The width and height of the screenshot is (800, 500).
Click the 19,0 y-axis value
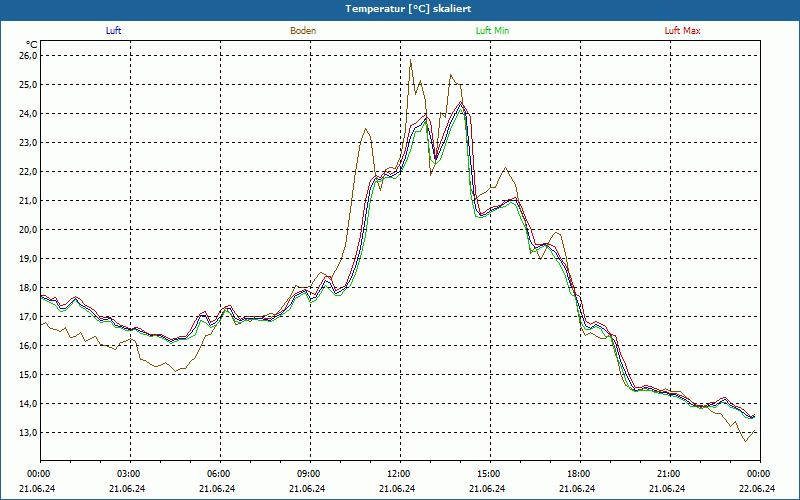coord(29,259)
